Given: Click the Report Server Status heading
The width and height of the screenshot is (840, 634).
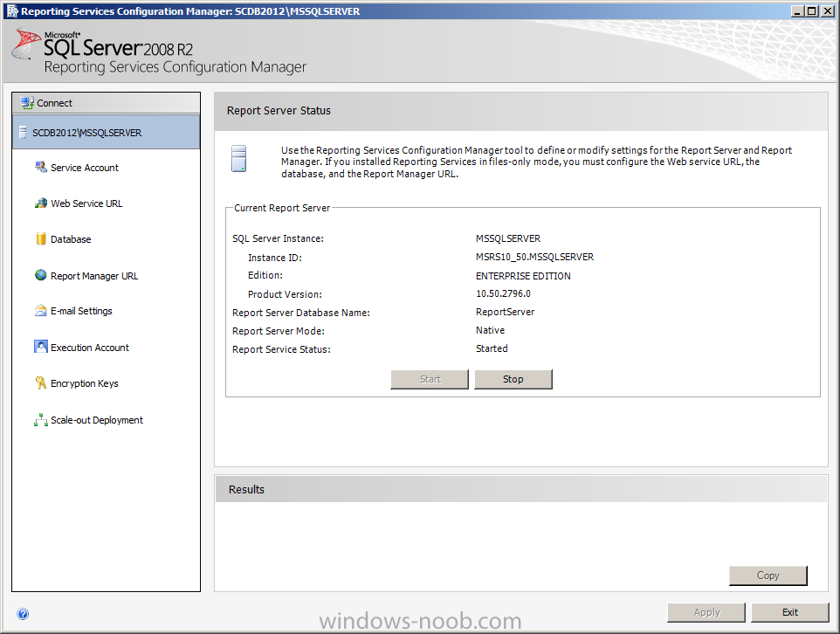Looking at the screenshot, I should coord(279,110).
